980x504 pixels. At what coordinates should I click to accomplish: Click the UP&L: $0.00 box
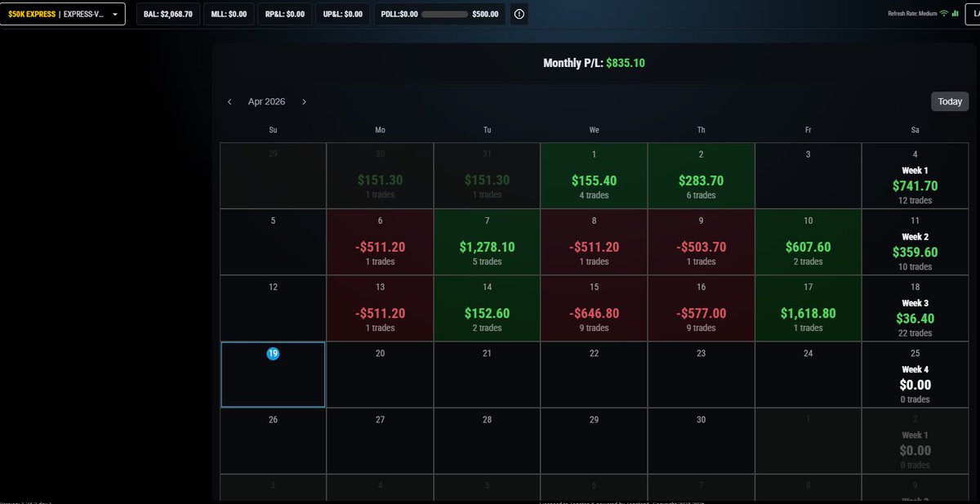pyautogui.click(x=343, y=14)
